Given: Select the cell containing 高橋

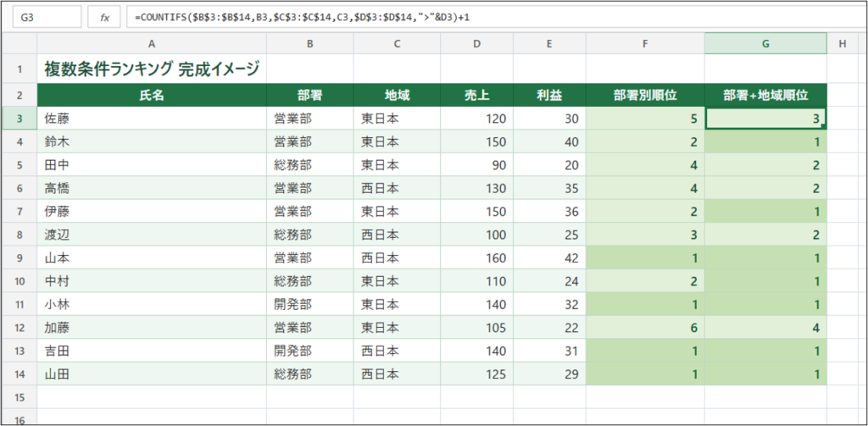Looking at the screenshot, I should tap(152, 188).
